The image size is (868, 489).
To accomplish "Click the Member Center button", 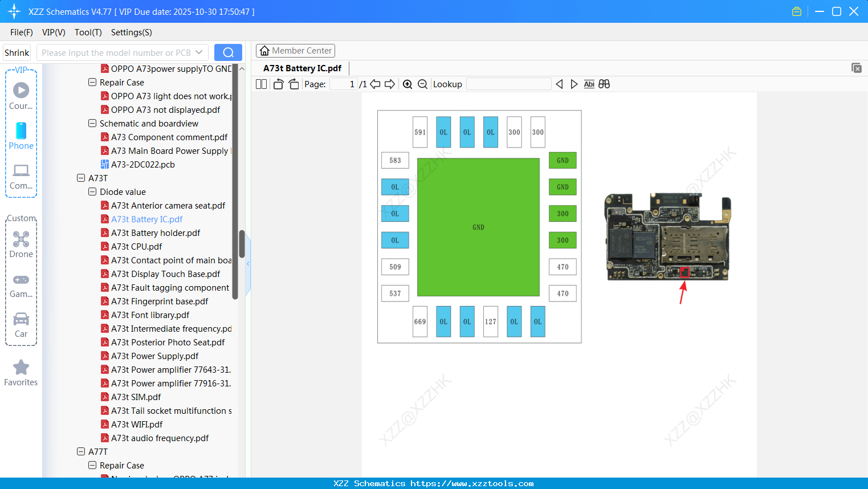I will click(295, 51).
